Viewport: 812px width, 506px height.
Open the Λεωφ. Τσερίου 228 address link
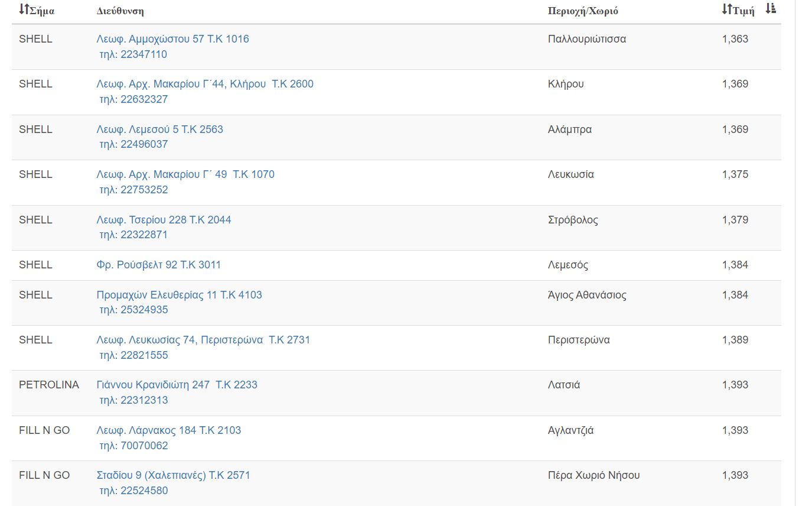(164, 220)
